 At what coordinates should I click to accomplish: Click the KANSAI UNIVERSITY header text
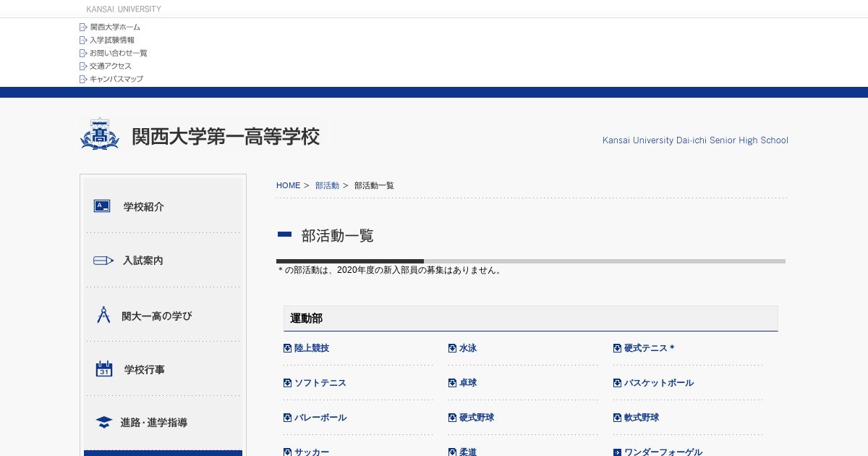click(x=124, y=9)
